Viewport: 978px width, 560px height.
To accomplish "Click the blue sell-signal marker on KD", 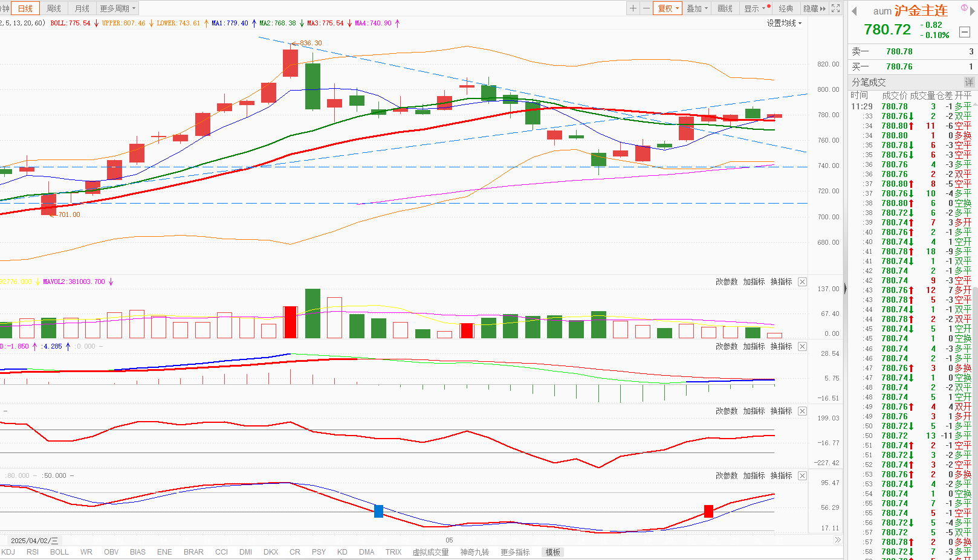I will coord(379,511).
